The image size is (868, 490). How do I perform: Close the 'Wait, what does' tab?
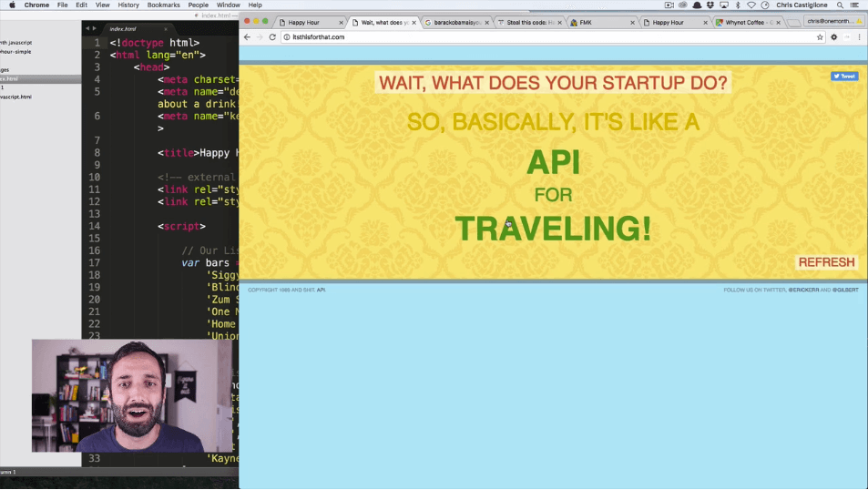[x=414, y=23]
